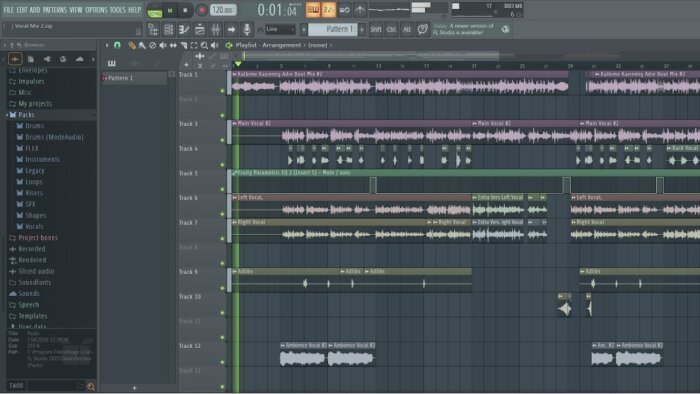The height and width of the screenshot is (394, 700).
Task: Select the dashed-rectangle Select tool
Action: 194,45
